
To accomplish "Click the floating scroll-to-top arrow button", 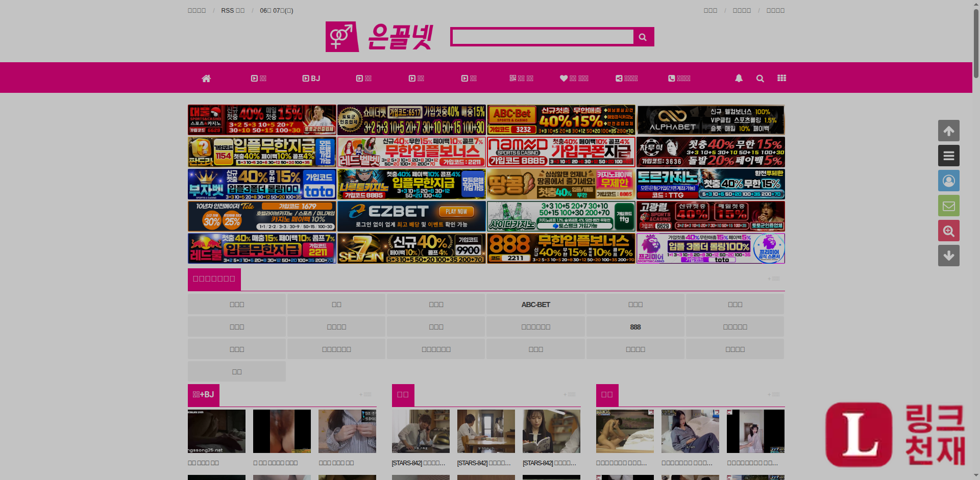I will coord(948,131).
